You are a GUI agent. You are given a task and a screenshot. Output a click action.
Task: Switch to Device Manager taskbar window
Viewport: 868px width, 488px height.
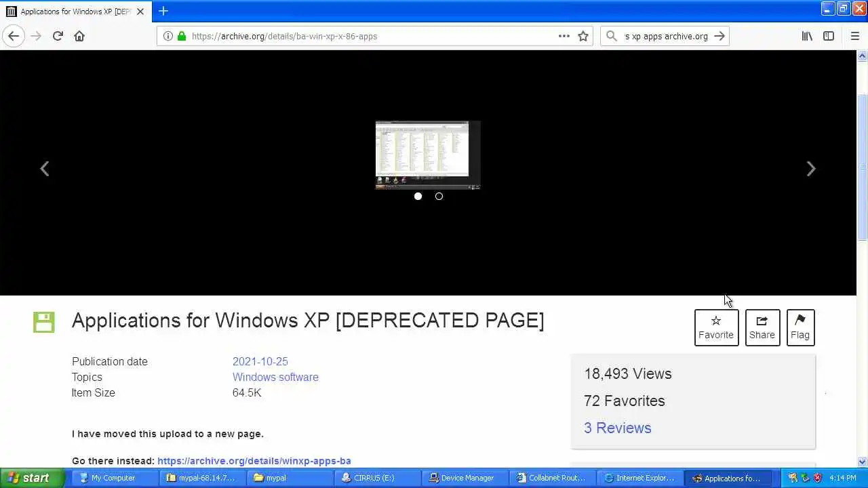(465, 478)
